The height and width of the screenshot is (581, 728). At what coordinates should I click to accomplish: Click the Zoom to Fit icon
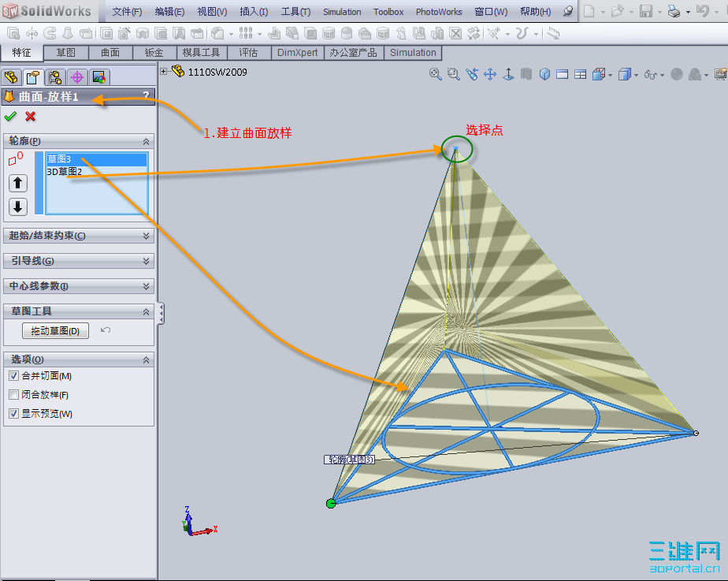[x=436, y=74]
